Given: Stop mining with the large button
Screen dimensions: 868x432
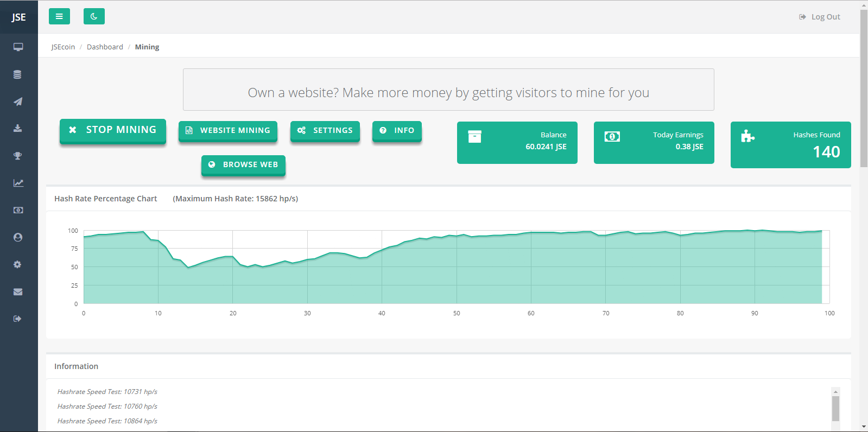Looking at the screenshot, I should click(x=113, y=130).
